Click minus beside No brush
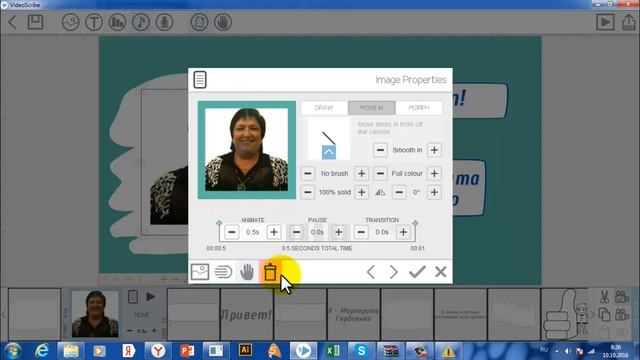640x360 pixels. 308,173
